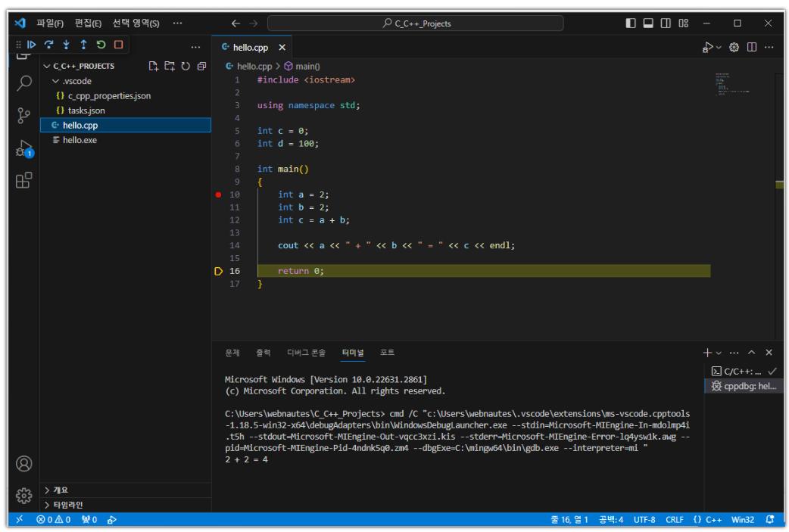Click the C_C++_Projects command center search
The width and height of the screenshot is (789, 532).
pos(415,23)
